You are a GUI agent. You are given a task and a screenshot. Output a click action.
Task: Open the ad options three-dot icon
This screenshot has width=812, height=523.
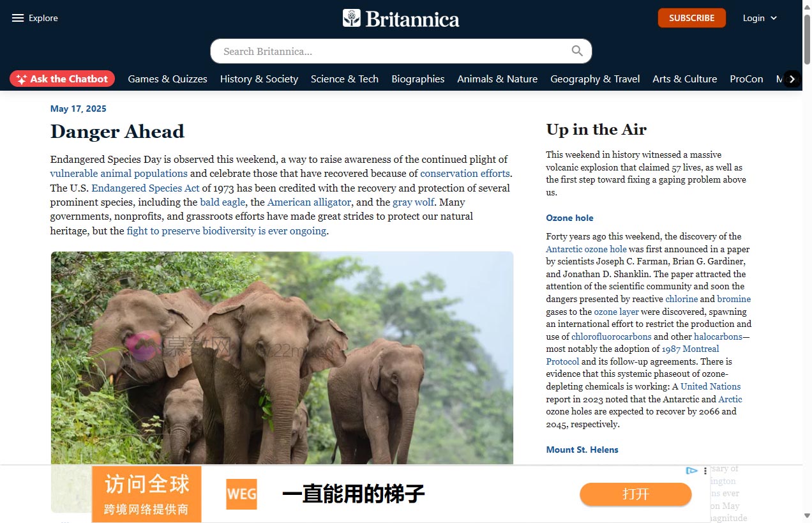tap(705, 471)
